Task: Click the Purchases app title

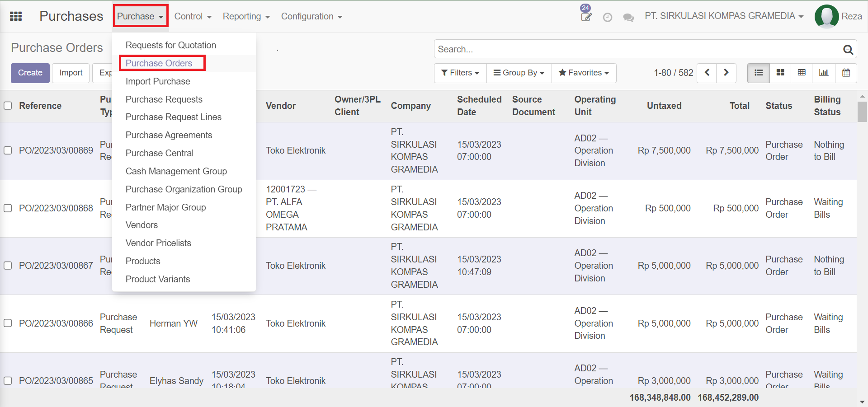Action: pyautogui.click(x=71, y=16)
